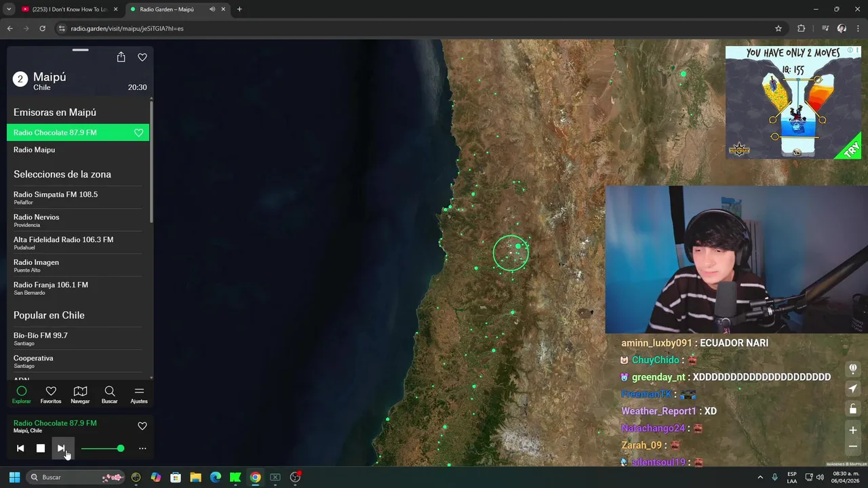Play Alta Fidelidad Radio 106.3 FM
The width and height of the screenshot is (868, 488).
click(x=78, y=243)
